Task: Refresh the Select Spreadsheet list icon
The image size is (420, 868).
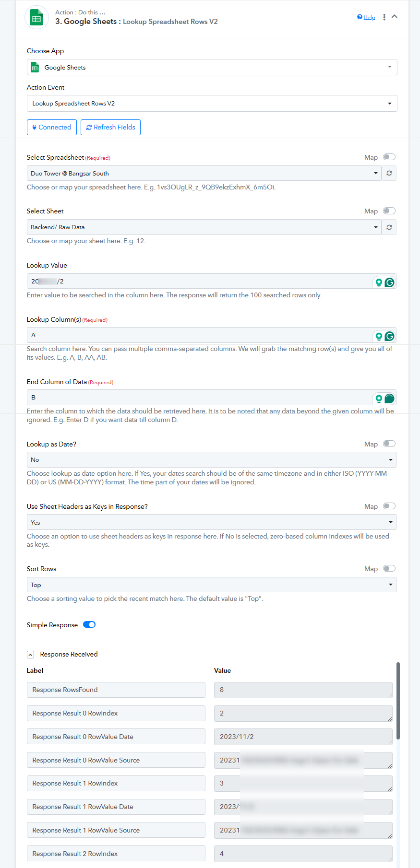Action: tap(389, 173)
